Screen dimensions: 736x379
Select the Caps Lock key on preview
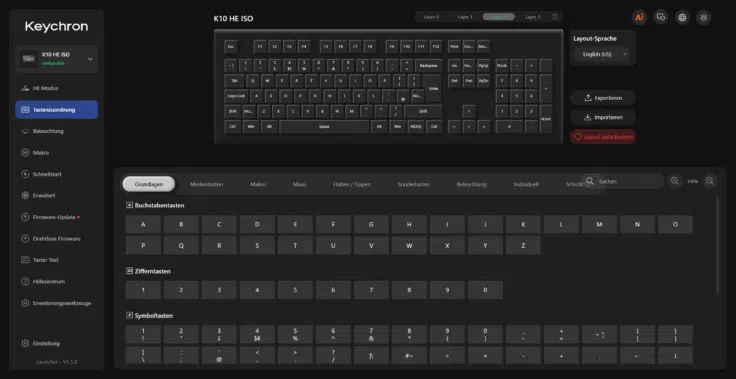[236, 96]
